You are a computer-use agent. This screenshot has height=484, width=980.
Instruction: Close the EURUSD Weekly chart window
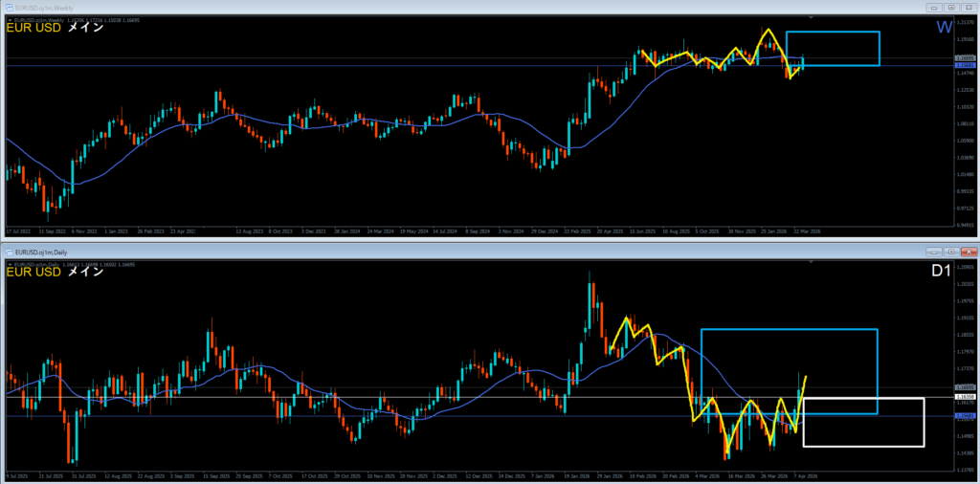969,8
